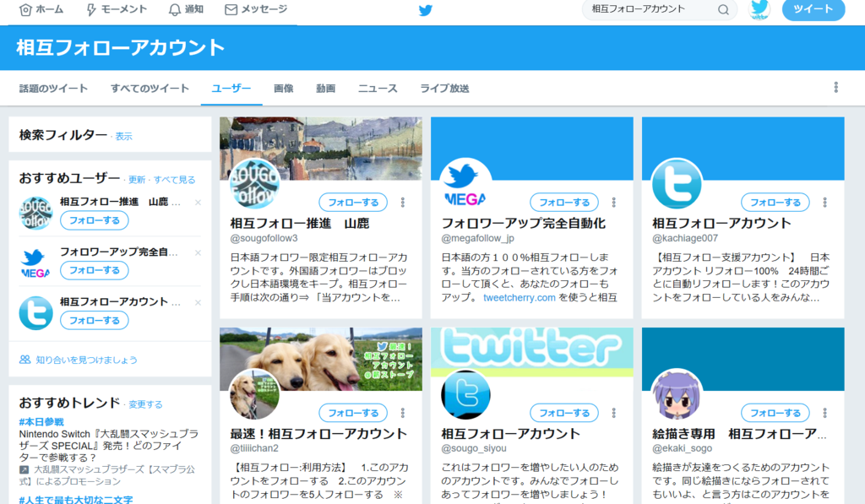Click MEGA bird avatar on @megafollow_jp card
The width and height of the screenshot is (865, 504).
465,184
